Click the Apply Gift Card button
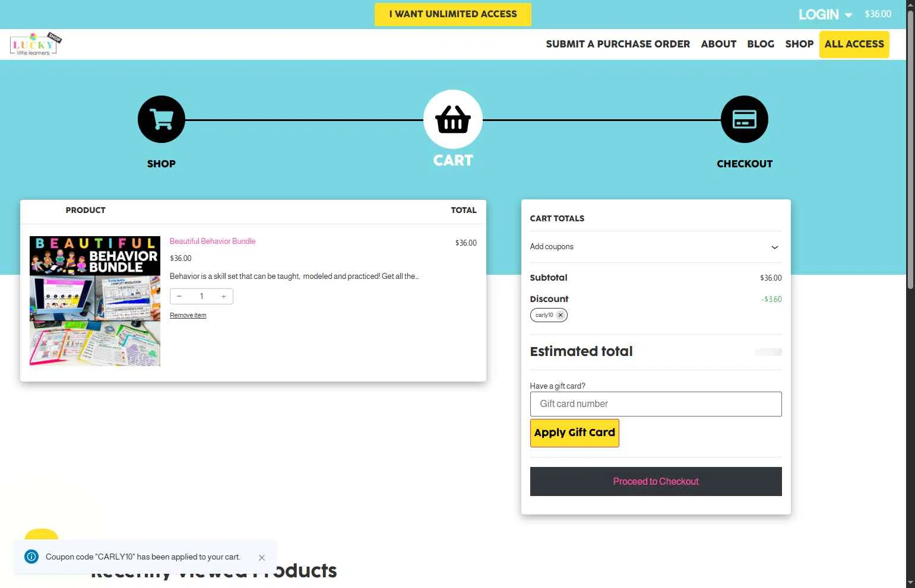915x588 pixels. (574, 433)
